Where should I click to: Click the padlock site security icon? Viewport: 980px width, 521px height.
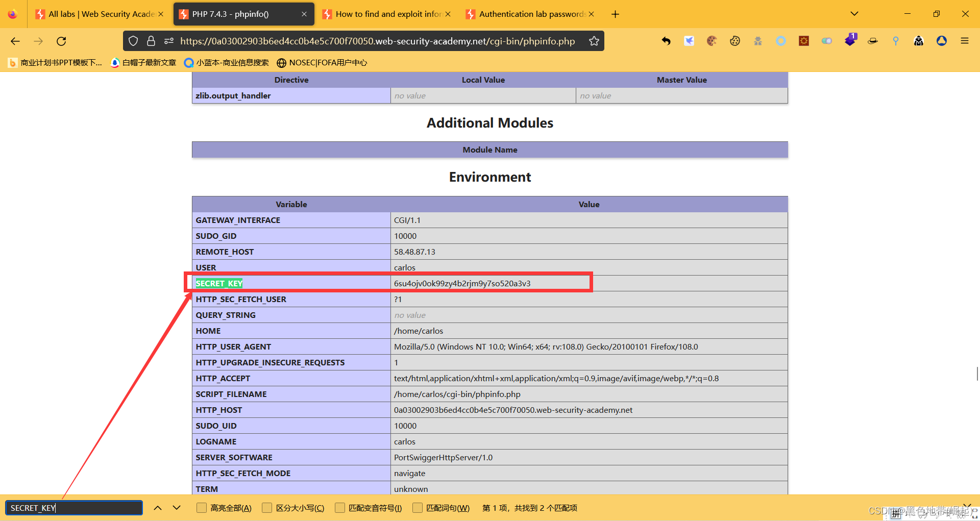(x=151, y=41)
